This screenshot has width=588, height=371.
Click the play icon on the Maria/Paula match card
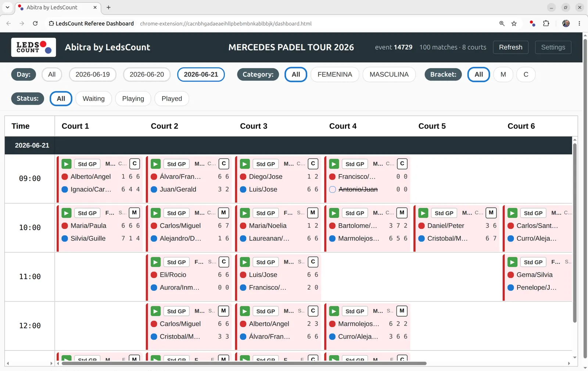[x=67, y=213]
